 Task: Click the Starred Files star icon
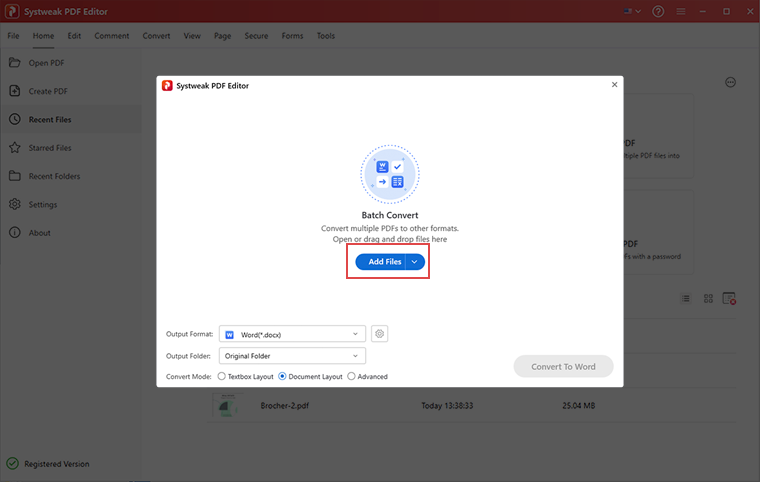pyautogui.click(x=15, y=147)
